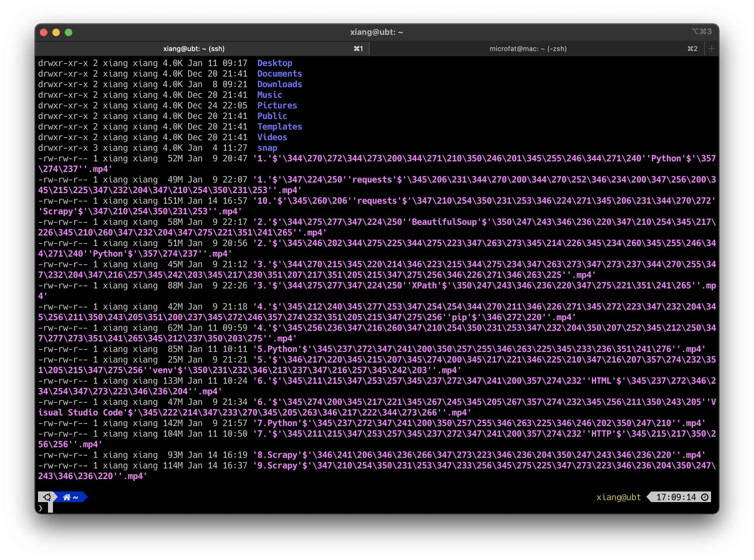Click the green zoom window button

[x=69, y=32]
